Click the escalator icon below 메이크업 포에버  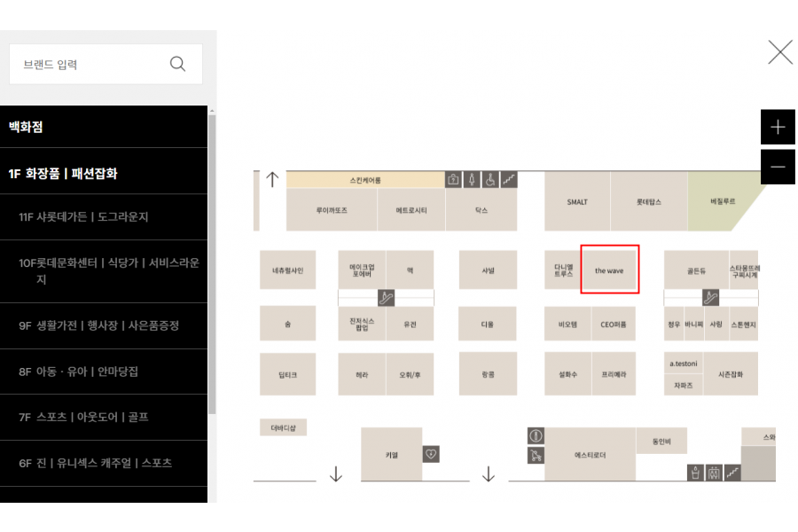[x=386, y=298]
